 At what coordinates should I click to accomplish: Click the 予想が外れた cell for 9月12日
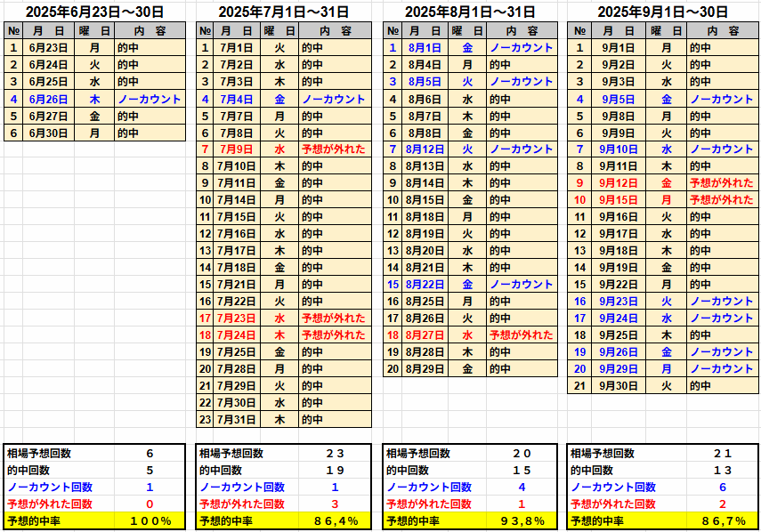point(720,183)
